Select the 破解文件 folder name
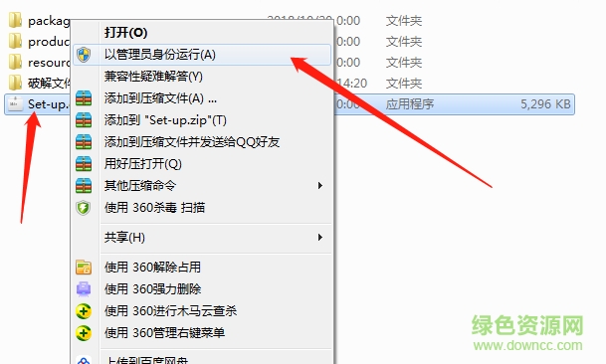 [x=49, y=83]
